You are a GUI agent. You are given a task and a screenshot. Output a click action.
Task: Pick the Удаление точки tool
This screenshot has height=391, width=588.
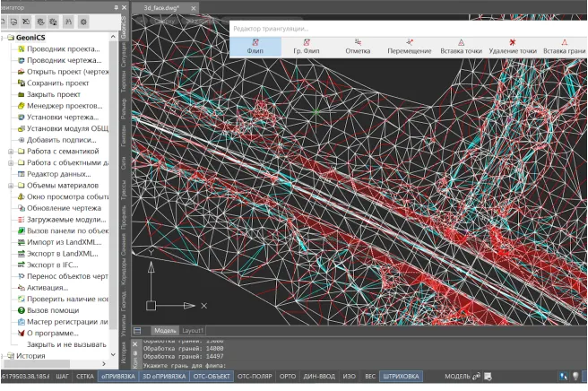[513, 47]
